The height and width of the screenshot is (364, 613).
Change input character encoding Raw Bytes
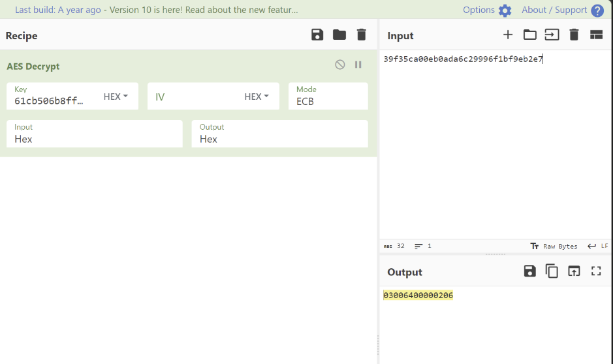(554, 246)
